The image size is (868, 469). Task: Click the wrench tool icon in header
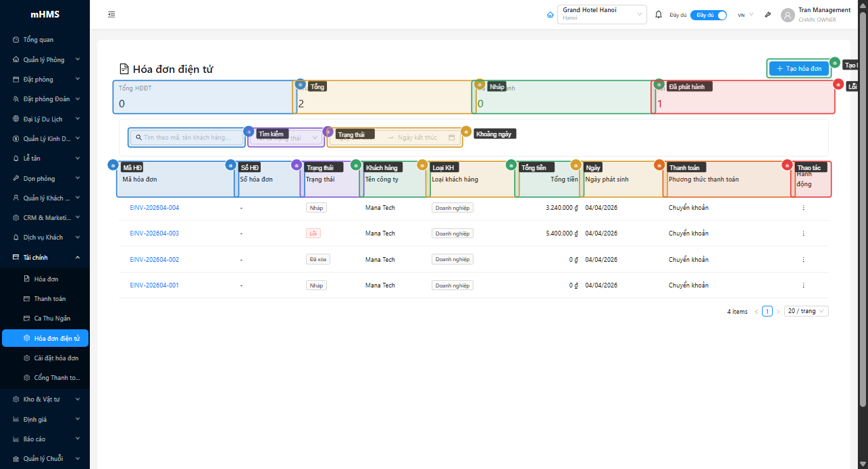coord(768,14)
